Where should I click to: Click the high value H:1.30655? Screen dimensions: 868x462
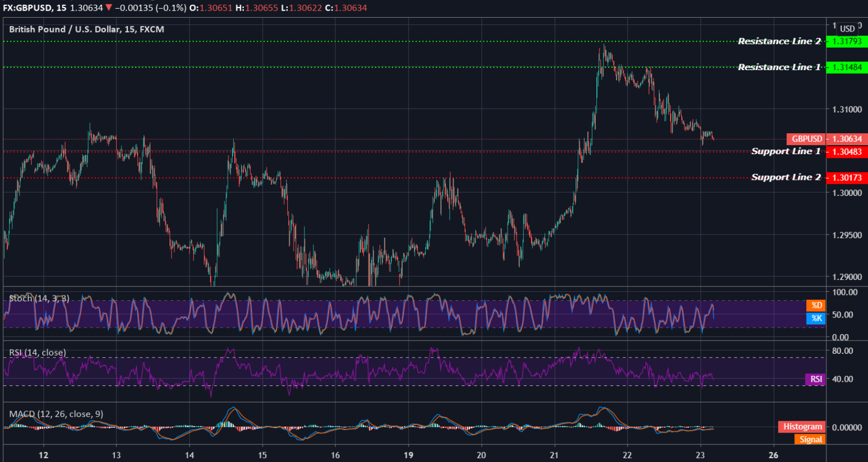(257, 8)
